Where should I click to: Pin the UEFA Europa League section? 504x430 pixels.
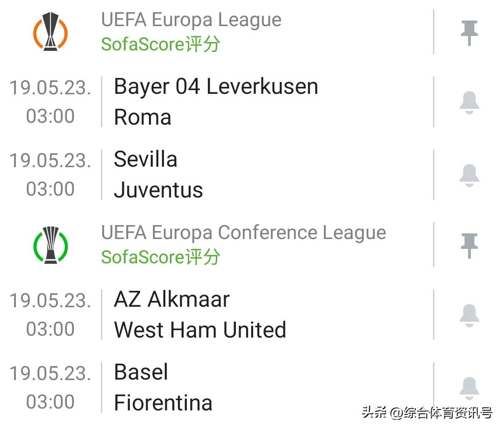469,32
